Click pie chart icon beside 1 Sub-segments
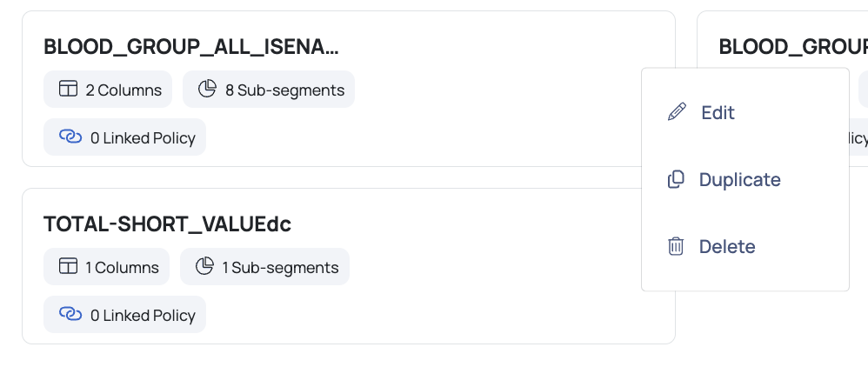 [x=204, y=266]
